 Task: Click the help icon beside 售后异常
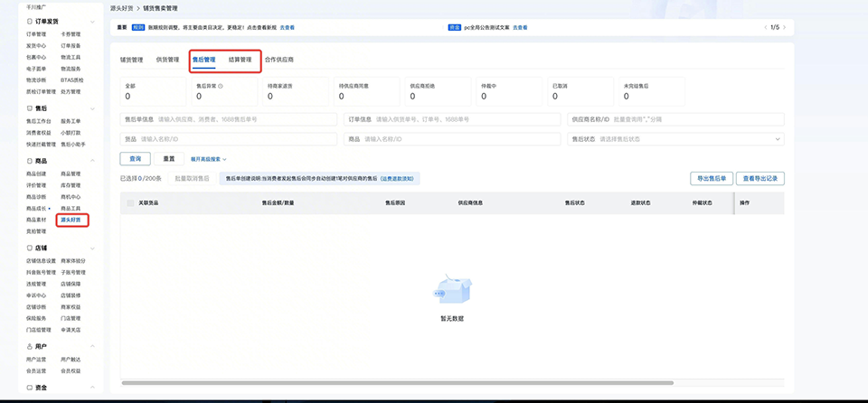(x=221, y=86)
